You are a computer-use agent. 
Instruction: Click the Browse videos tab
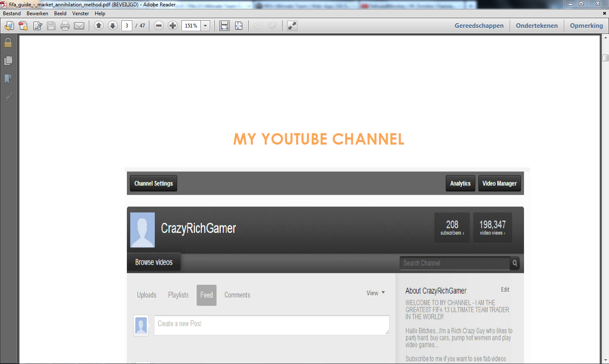pos(154,263)
